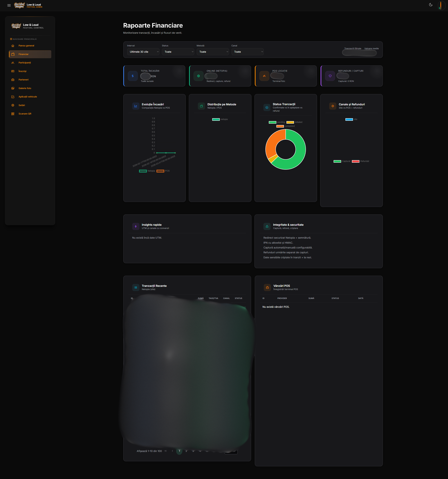
Task: Toggle site legend in Canale și Refunduri
Action: (351, 119)
